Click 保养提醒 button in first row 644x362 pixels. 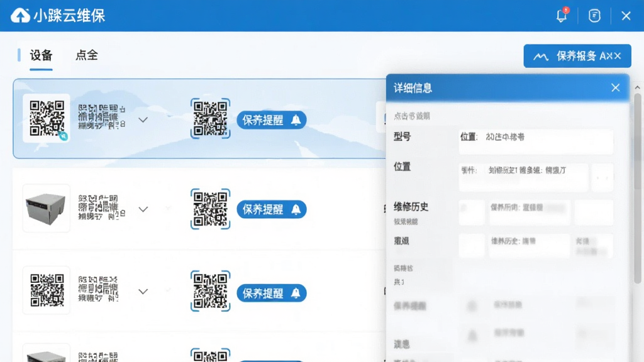(272, 120)
